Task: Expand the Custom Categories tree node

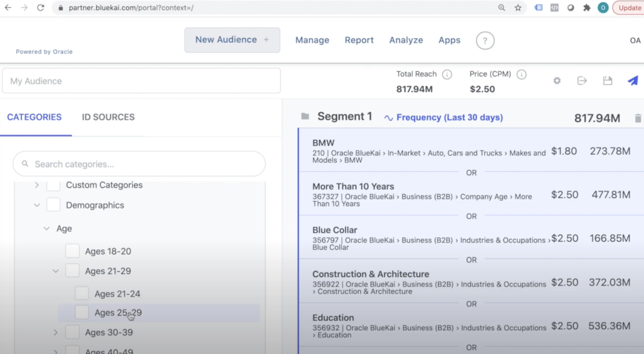Action: (37, 185)
